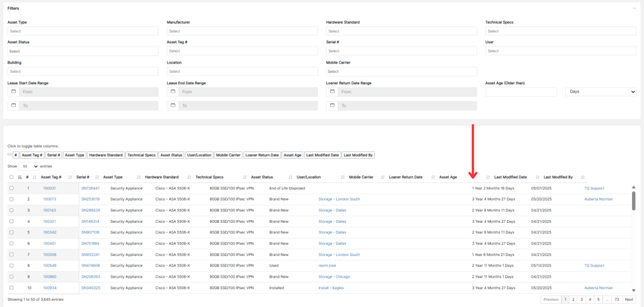Screen dimensions: 644x307
Task: Go to page 2 of results
Action: (x=573, y=299)
